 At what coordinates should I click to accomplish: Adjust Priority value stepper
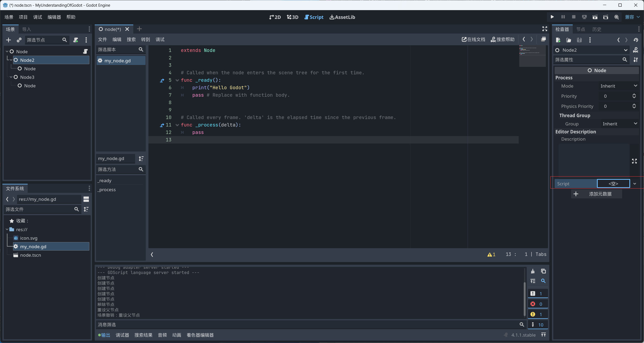click(x=634, y=96)
